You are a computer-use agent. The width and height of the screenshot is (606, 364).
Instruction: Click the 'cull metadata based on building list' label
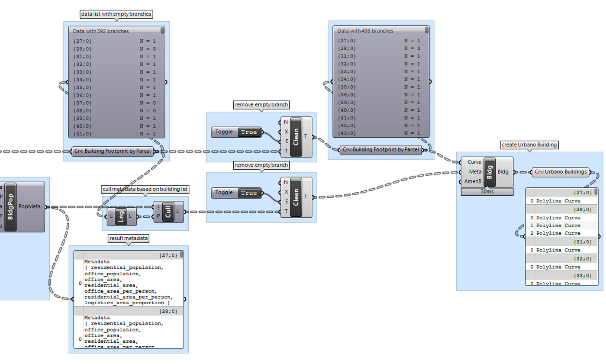pyautogui.click(x=145, y=189)
